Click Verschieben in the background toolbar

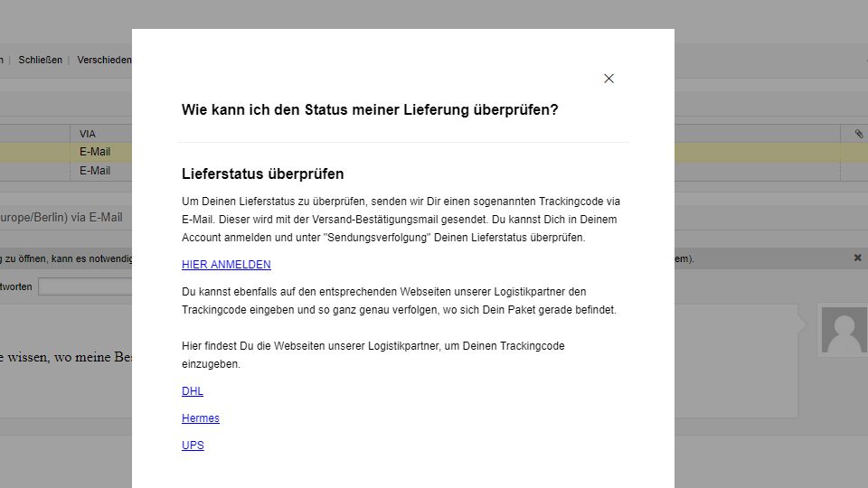click(104, 60)
